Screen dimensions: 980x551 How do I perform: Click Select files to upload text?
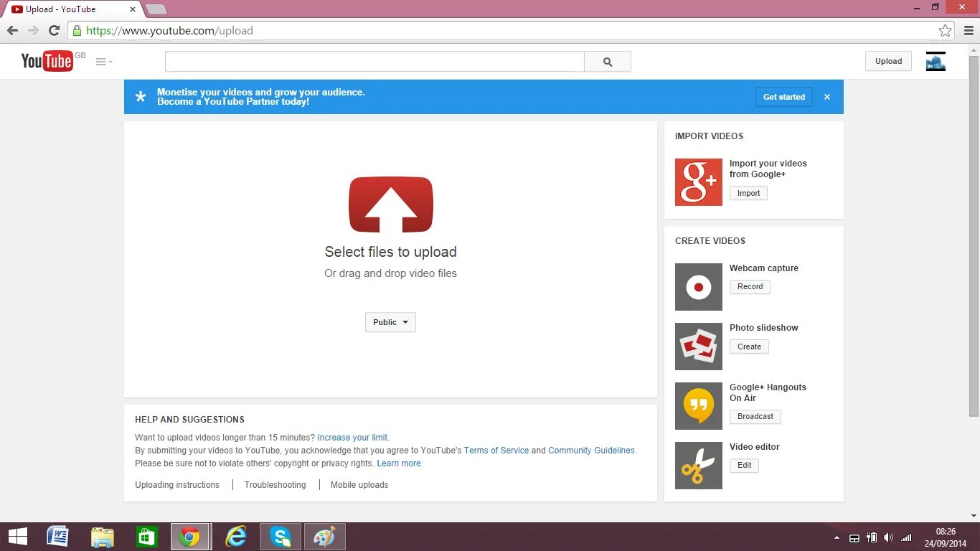click(x=390, y=252)
